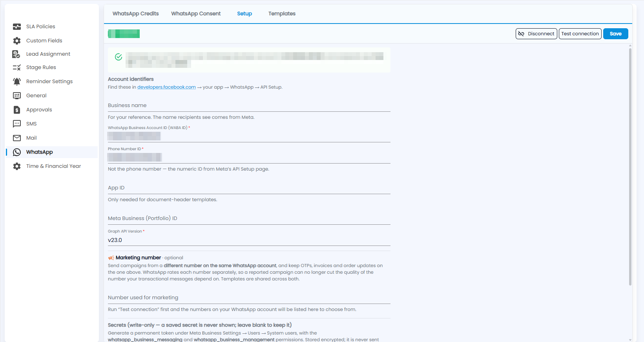Image resolution: width=644 pixels, height=342 pixels.
Task: Click the App ID input field
Action: click(x=249, y=188)
